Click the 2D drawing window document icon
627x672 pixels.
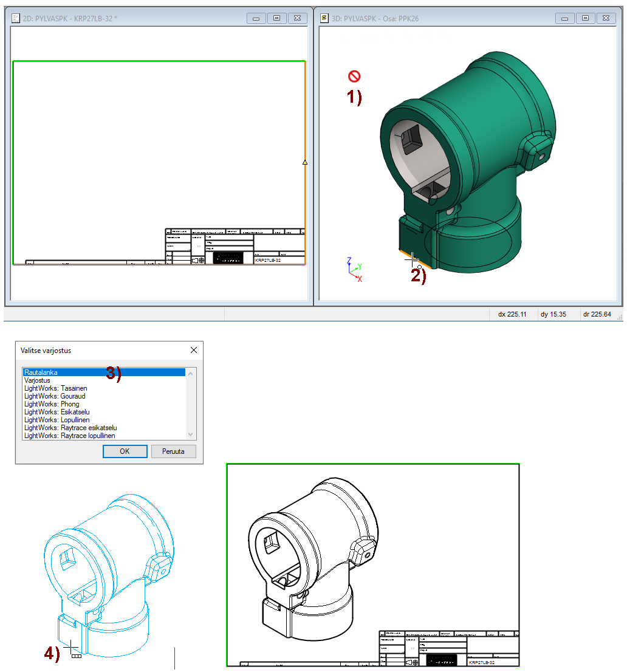(x=16, y=18)
